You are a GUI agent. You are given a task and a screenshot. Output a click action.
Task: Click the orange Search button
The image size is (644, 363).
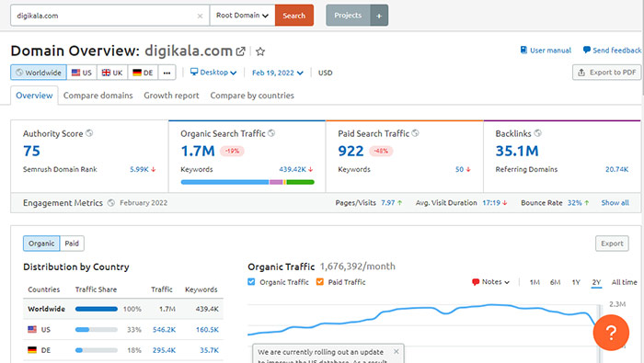point(294,16)
